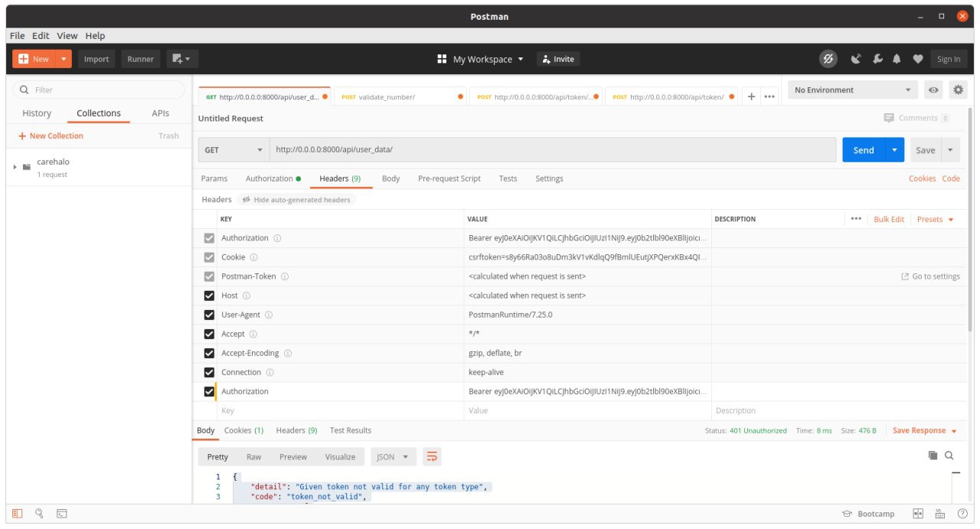Click the Import button

[96, 59]
